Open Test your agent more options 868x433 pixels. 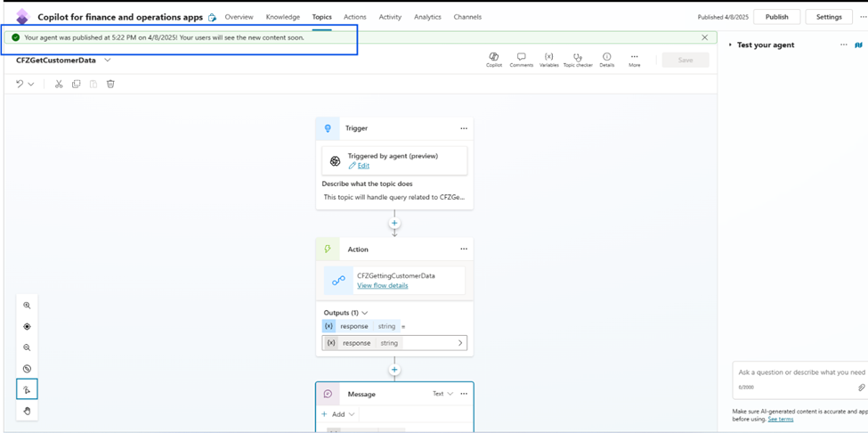pos(844,45)
